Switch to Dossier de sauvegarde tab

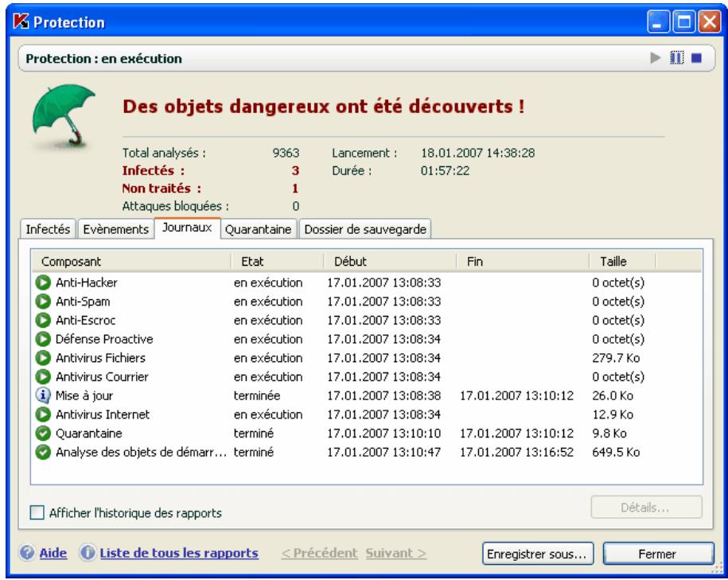365,229
